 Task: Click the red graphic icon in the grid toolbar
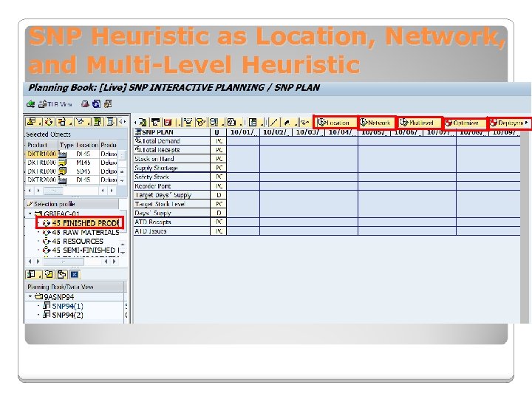click(x=168, y=123)
